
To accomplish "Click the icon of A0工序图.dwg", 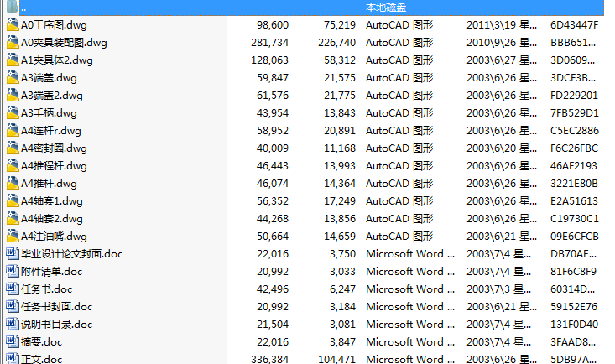I will point(12,24).
